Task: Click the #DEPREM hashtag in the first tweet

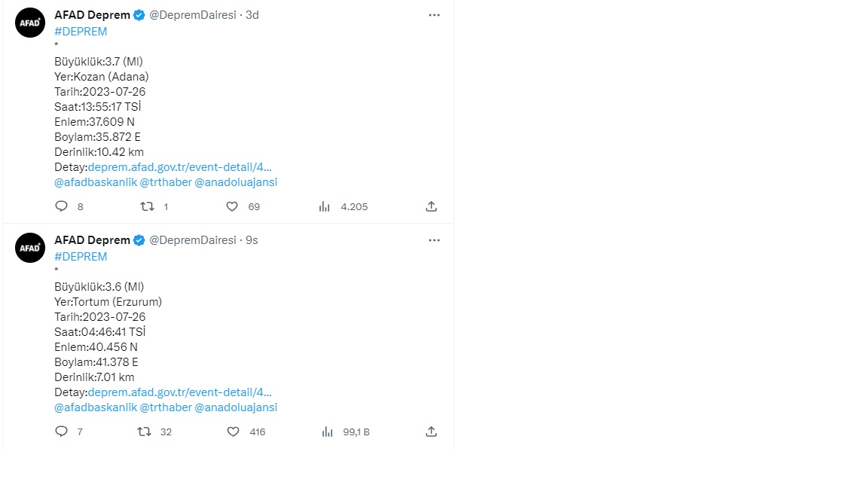Action: coord(81,32)
